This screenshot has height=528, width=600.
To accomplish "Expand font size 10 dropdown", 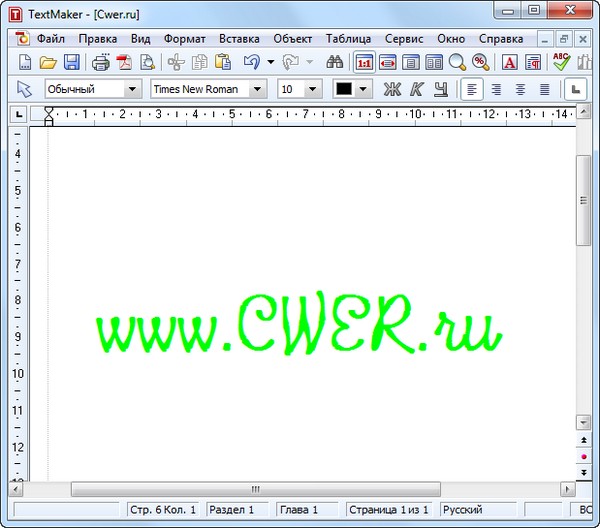I will [x=313, y=89].
